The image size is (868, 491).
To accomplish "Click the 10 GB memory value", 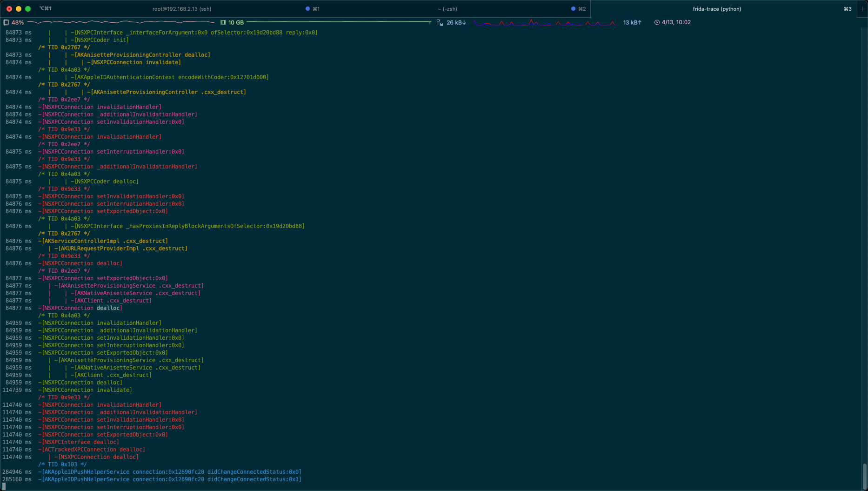I will [236, 22].
